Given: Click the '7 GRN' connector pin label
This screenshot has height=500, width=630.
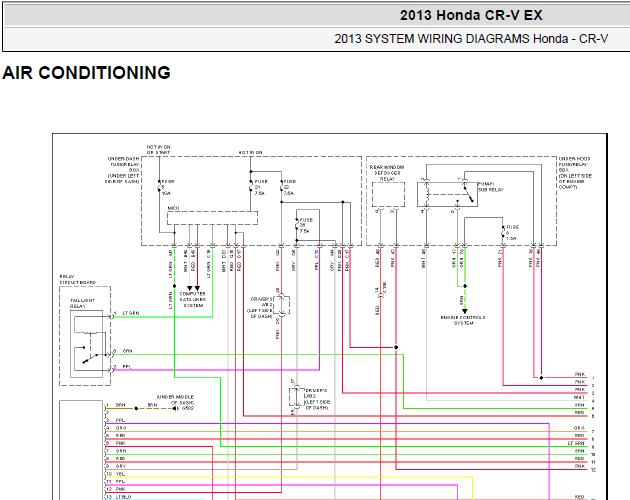Looking at the screenshot, I should (116, 451).
